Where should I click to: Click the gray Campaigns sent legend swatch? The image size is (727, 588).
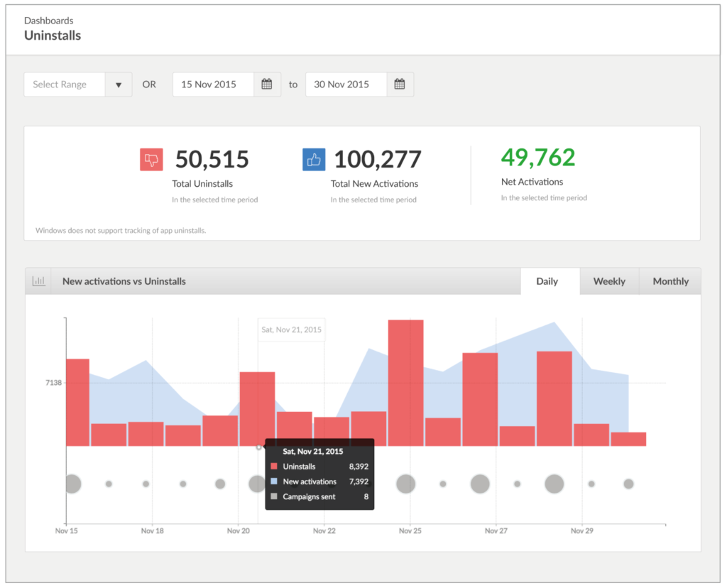(x=273, y=496)
